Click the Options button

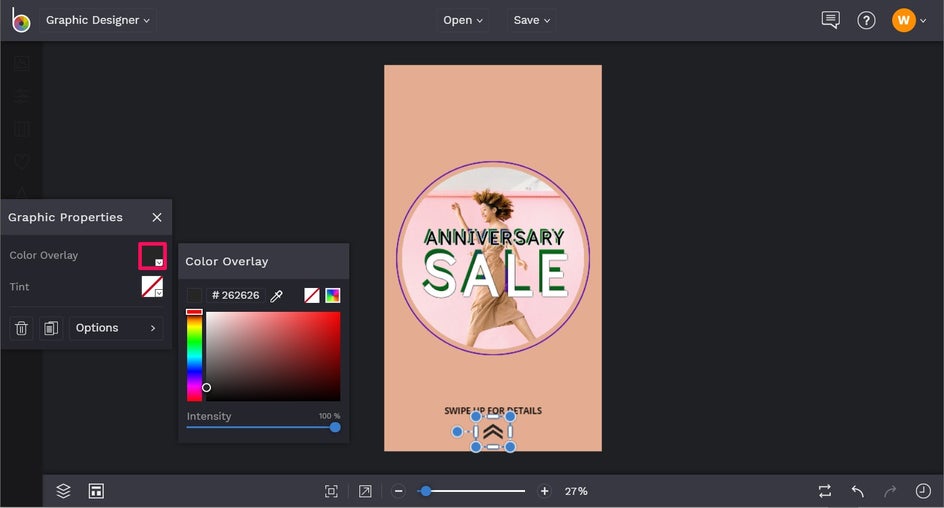pos(116,328)
